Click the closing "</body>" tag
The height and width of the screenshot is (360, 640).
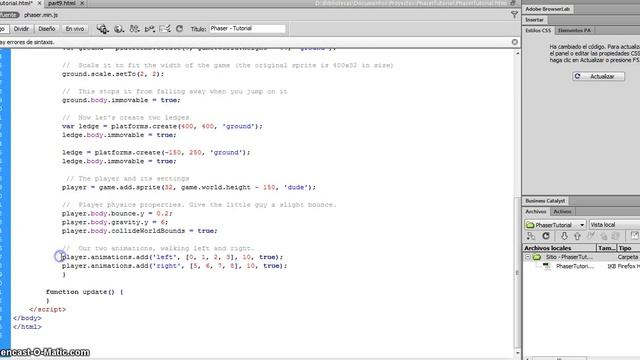[27, 318]
